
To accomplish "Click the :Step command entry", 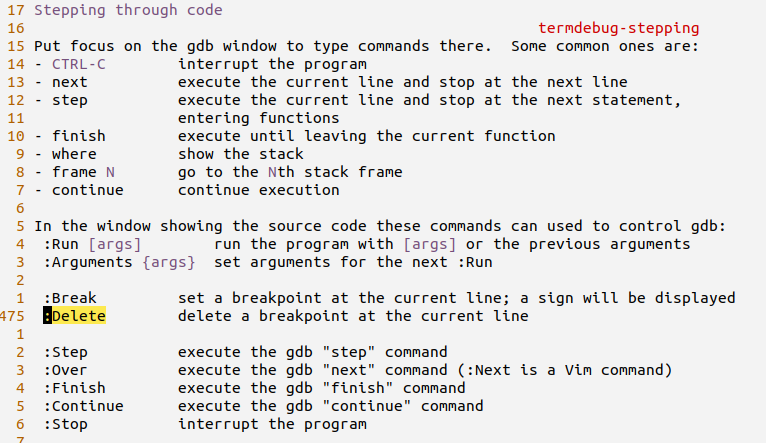I will pyautogui.click(x=65, y=352).
